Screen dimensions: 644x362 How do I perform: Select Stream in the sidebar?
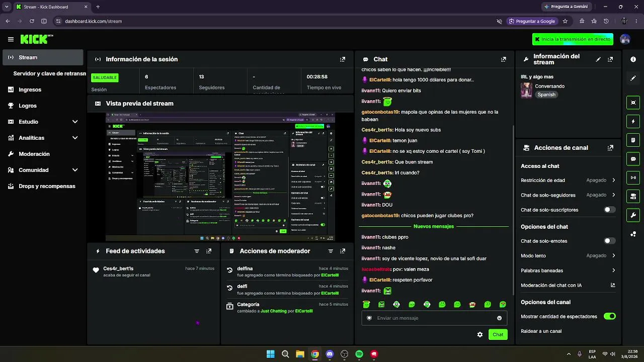(x=43, y=57)
